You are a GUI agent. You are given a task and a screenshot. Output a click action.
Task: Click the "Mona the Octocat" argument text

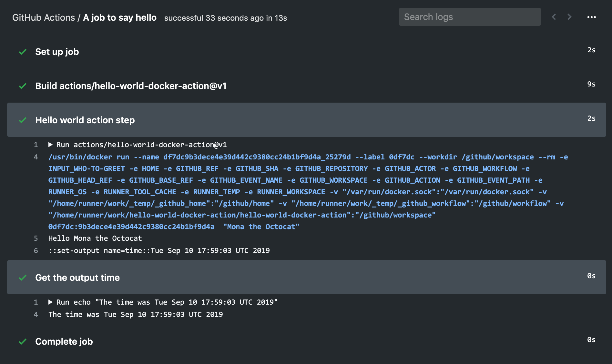(x=261, y=227)
